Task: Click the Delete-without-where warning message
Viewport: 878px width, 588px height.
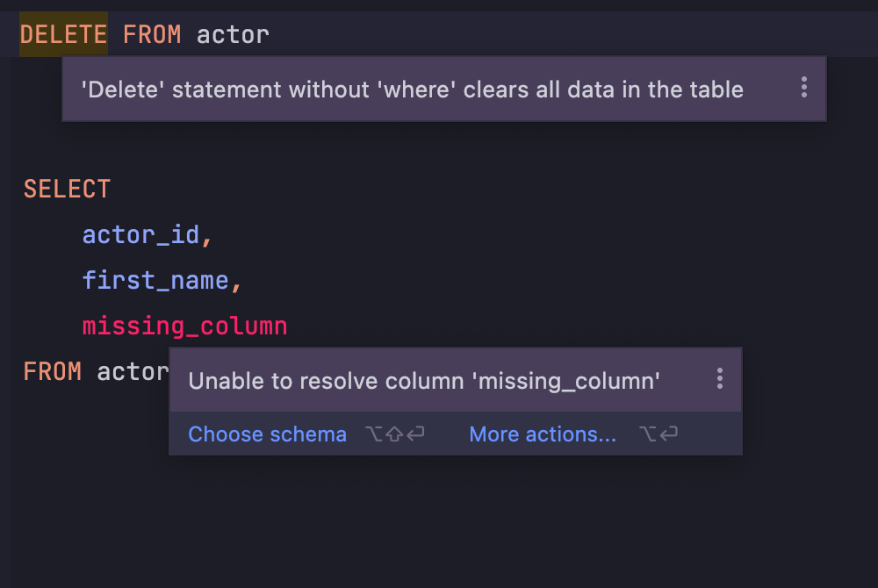Action: 412,90
